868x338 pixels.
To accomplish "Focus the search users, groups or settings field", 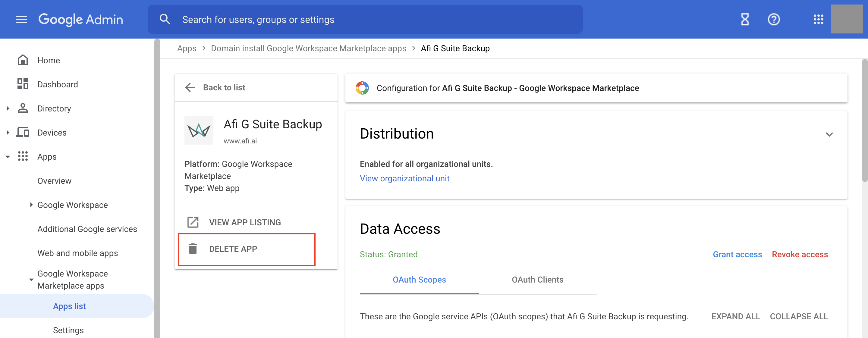I will [365, 20].
